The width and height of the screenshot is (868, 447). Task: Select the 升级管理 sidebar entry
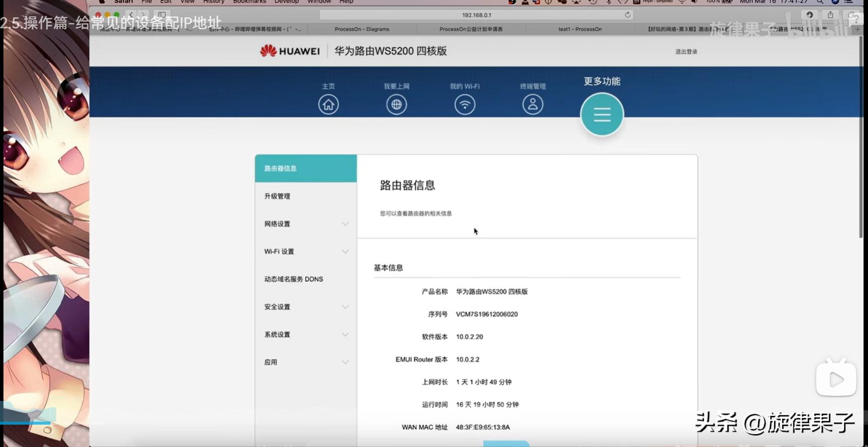coord(276,196)
